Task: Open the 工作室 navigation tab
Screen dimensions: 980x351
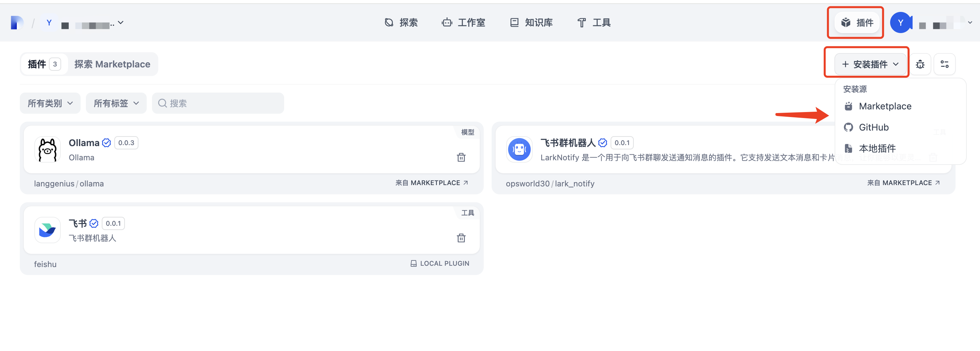Action: (x=463, y=23)
